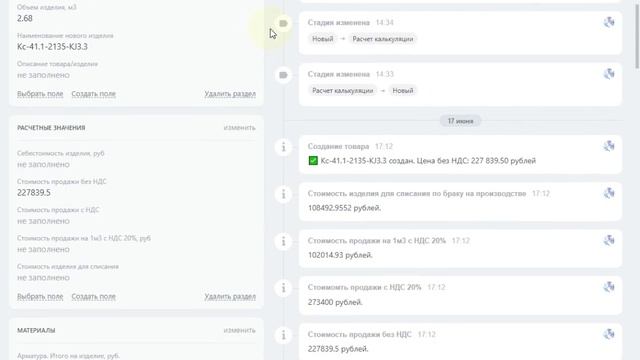Image resolution: width=640 pixels, height=360 pixels.
Task: Click Новый chip in 14:34 stage change
Action: 322,39
